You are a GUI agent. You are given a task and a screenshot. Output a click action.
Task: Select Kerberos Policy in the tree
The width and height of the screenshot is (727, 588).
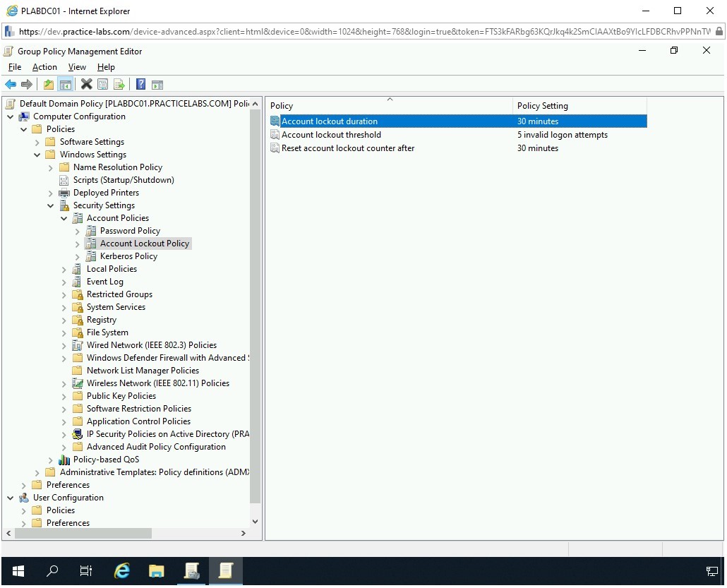pos(128,256)
